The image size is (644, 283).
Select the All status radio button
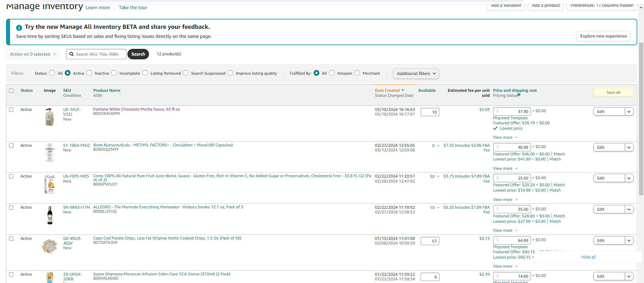tap(52, 73)
